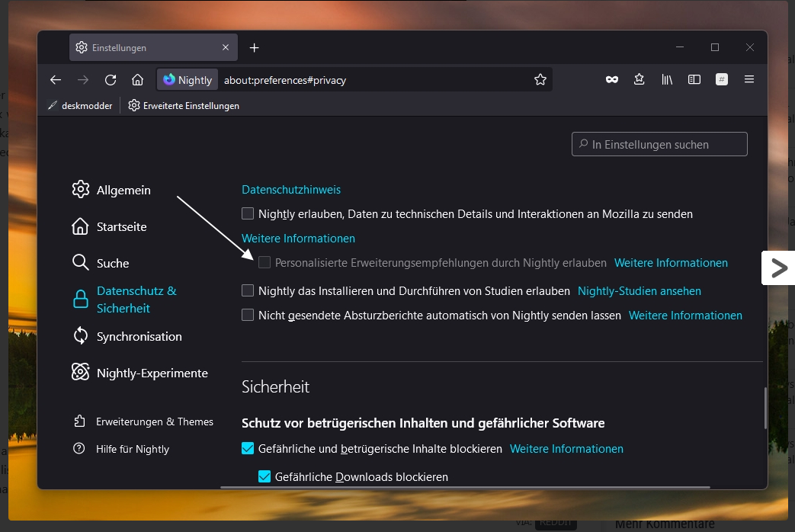
Task: Open the Datenschutzhinweis link
Action: (291, 190)
